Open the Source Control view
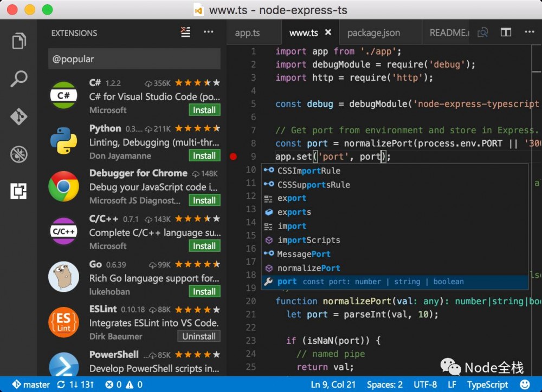The height and width of the screenshot is (392, 542). (20, 117)
